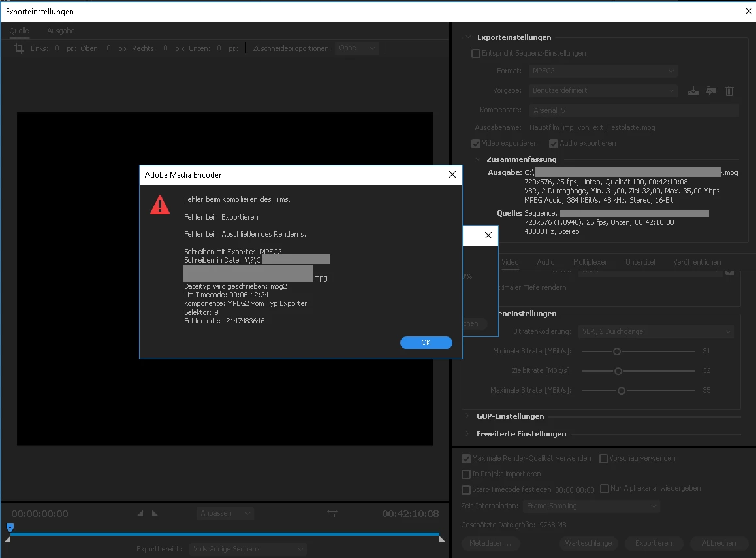The image size is (756, 558).
Task: Open the Zeit-Interpolation Frame-Sampling dropdown
Action: (x=591, y=506)
